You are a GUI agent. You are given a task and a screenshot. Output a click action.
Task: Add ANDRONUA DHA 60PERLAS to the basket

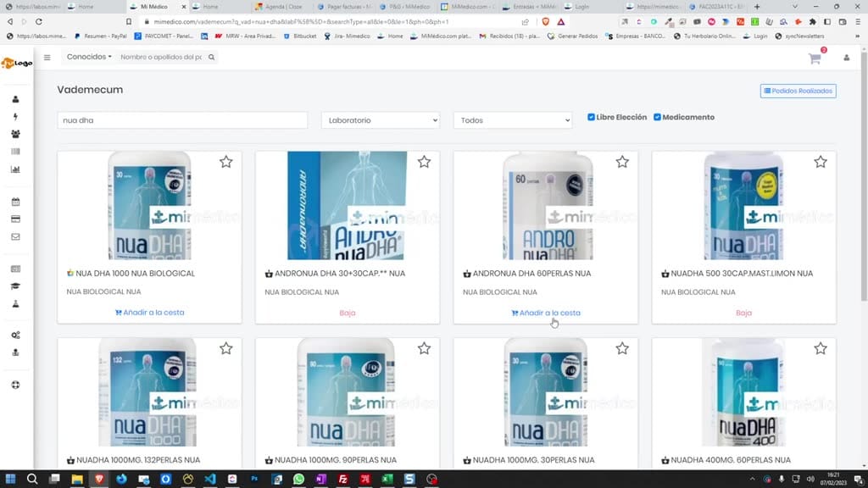click(546, 313)
